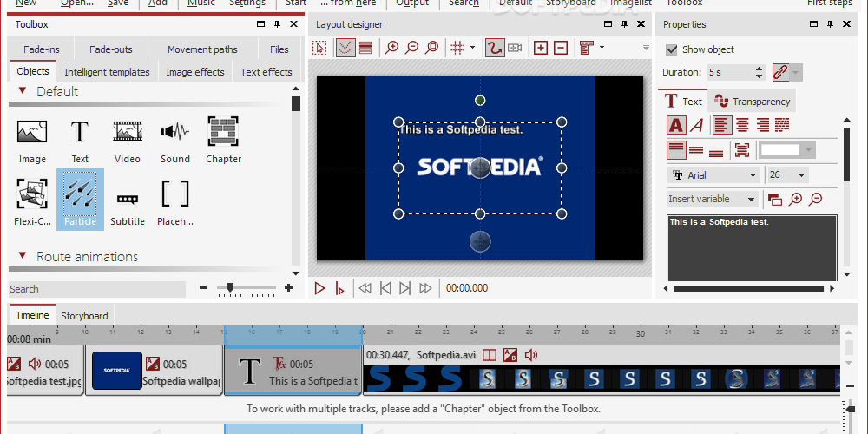Center-align the text horizontally
Image resolution: width=868 pixels, height=434 pixels.
(742, 124)
